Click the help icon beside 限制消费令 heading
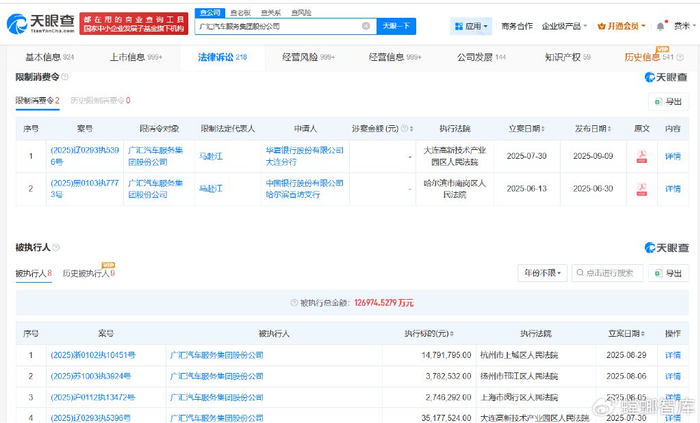Screen dimensions: 700x423 coord(65,77)
